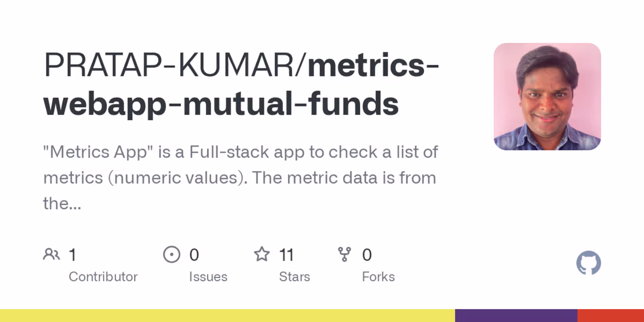Select the Forks label
This screenshot has width=644, height=322.
[x=378, y=277]
